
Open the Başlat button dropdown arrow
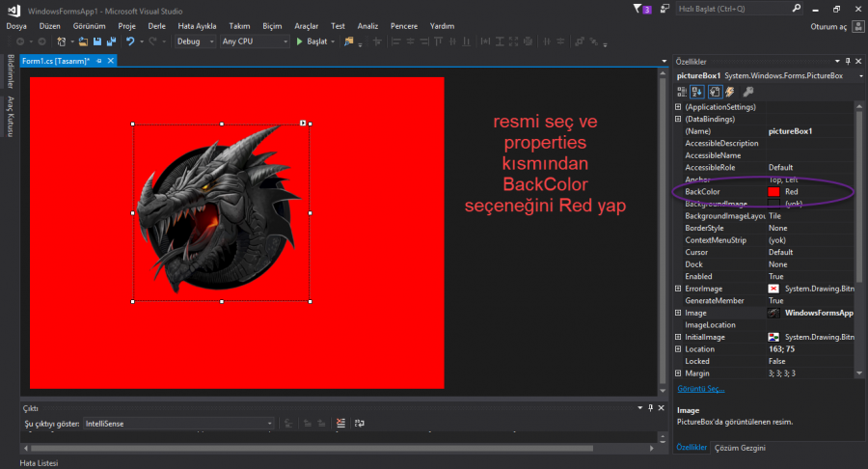pos(333,41)
